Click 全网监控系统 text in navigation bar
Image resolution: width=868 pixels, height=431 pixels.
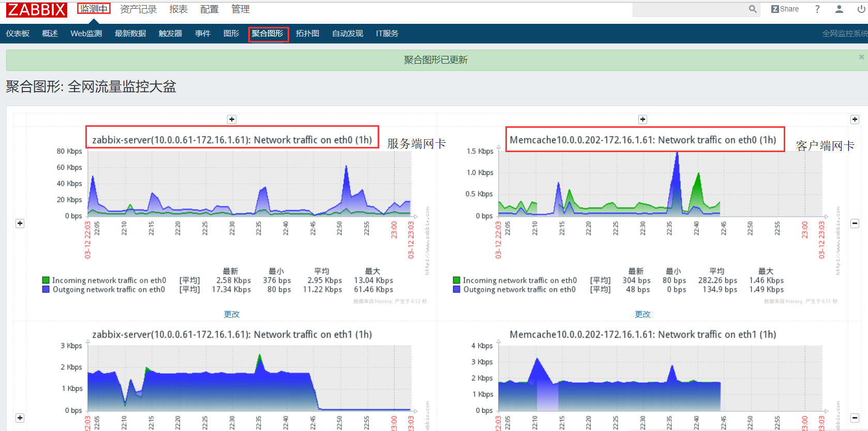click(x=845, y=34)
